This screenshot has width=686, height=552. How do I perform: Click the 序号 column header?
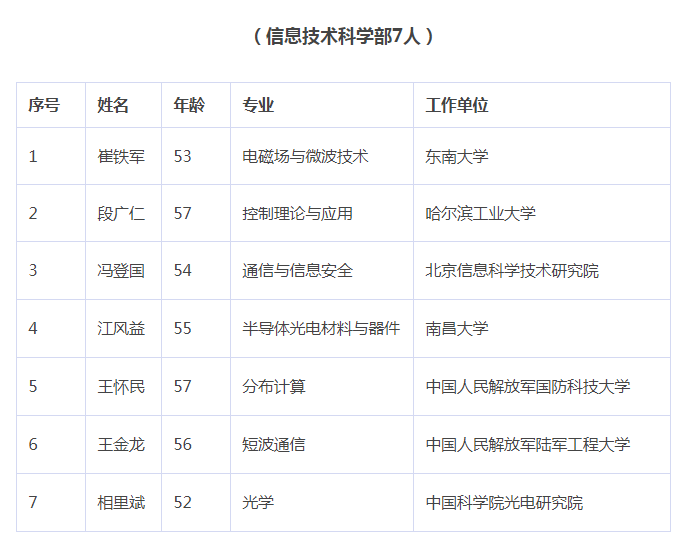44,105
